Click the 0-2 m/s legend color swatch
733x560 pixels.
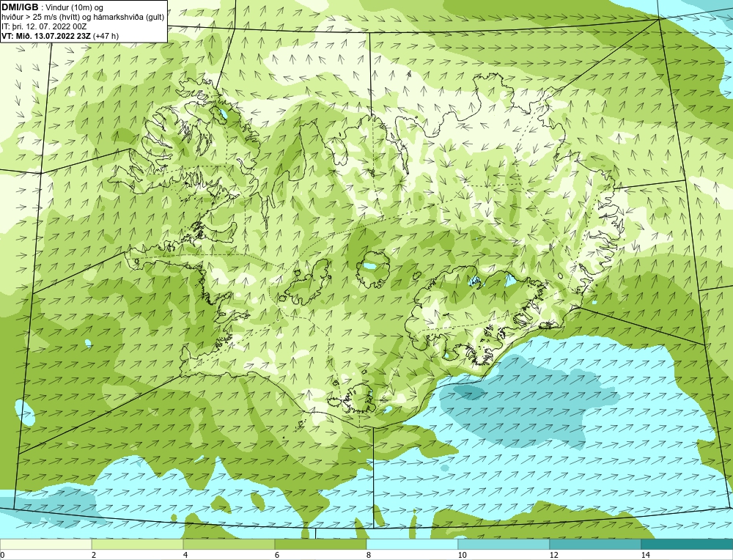pyautogui.click(x=45, y=545)
